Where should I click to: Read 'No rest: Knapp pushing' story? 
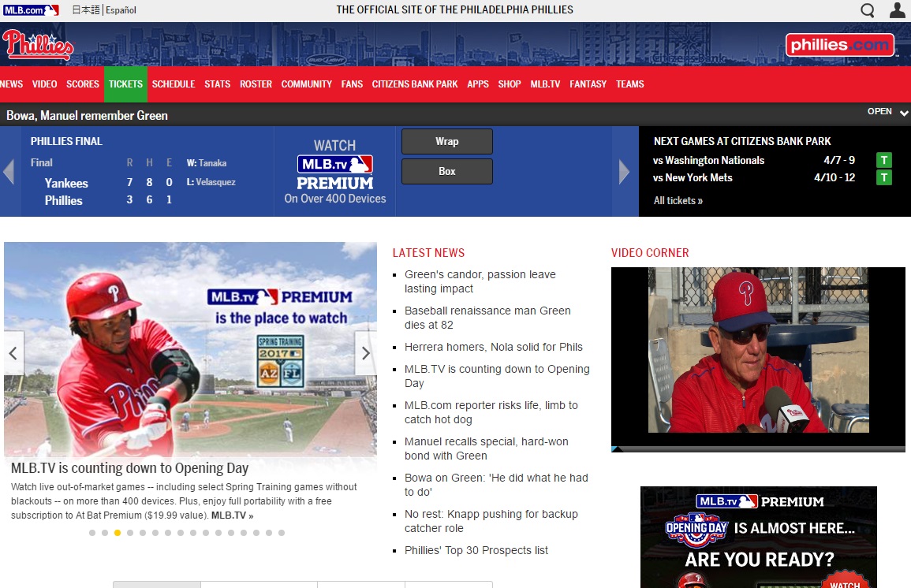pyautogui.click(x=491, y=521)
